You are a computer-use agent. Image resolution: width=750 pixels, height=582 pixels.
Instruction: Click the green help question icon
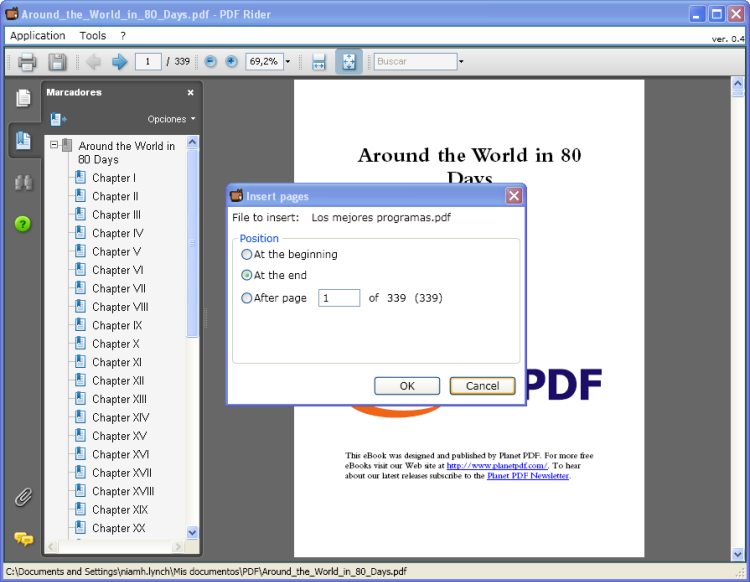tap(22, 223)
